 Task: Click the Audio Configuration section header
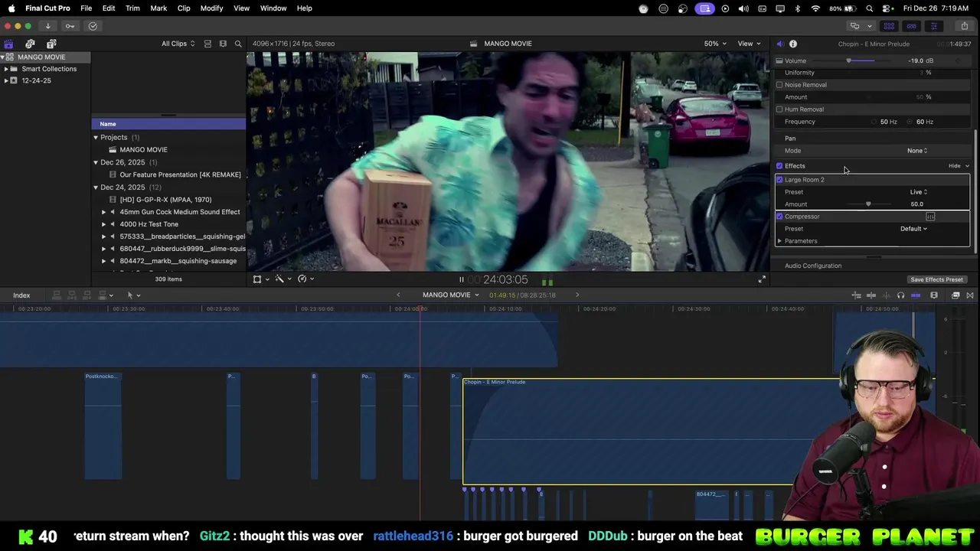[813, 266]
